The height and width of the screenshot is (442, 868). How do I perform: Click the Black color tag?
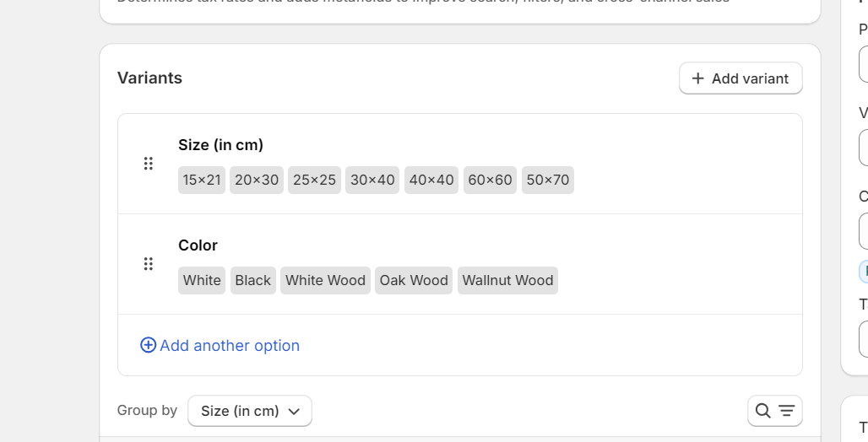point(252,280)
